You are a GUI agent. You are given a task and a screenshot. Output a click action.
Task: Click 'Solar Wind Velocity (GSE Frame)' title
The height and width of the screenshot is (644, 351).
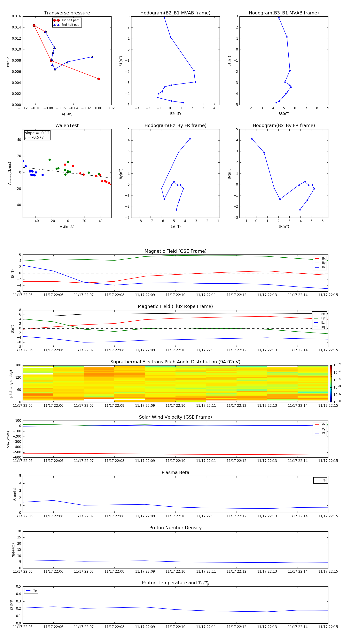pyautogui.click(x=175, y=417)
